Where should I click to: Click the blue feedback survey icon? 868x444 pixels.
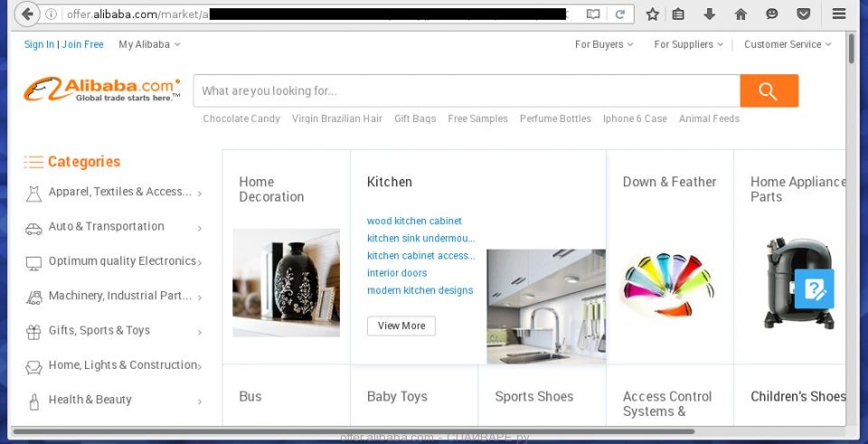[814, 289]
